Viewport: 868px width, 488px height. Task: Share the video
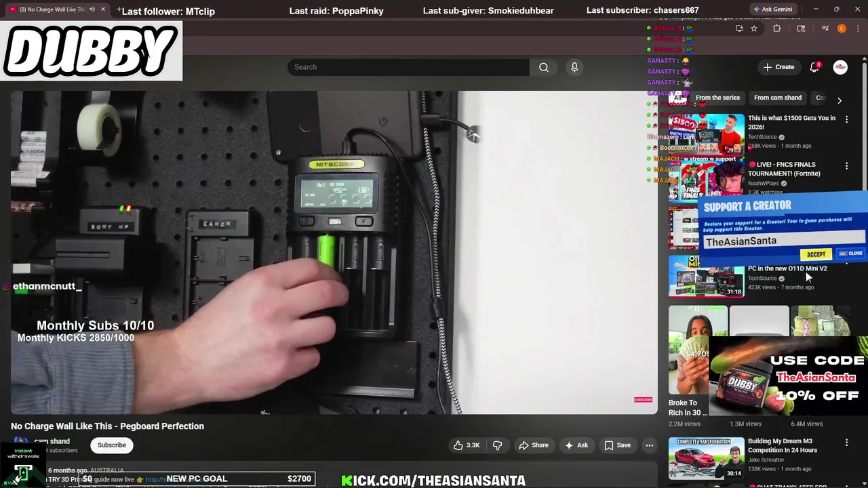pos(533,445)
